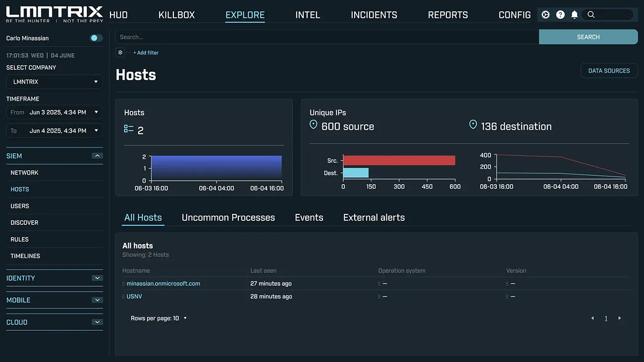Screen dimensions: 644x362
Task: Switch to Events tab
Action: (309, 217)
